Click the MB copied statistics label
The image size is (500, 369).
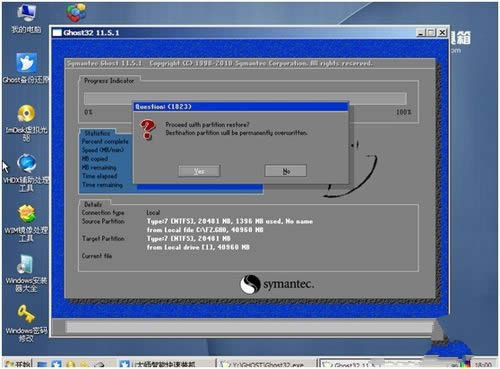95,159
